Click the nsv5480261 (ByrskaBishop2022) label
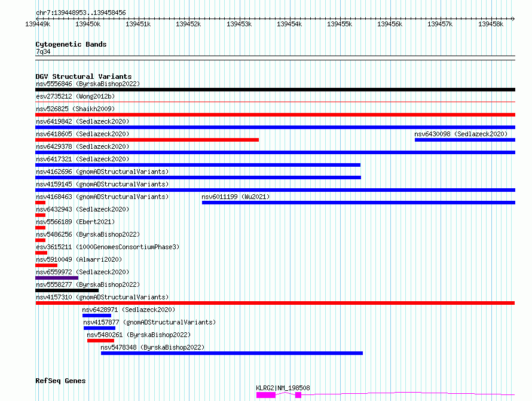Screen dimensions: 532x401 pyautogui.click(x=139, y=335)
